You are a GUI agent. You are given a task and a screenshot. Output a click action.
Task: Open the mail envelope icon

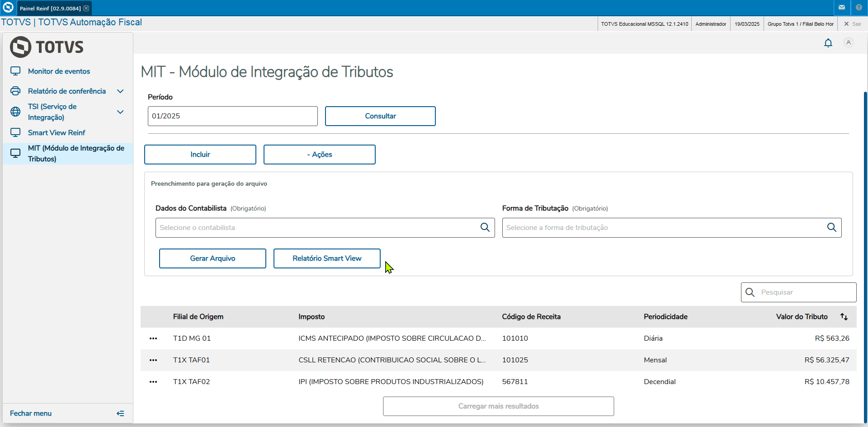(x=842, y=8)
